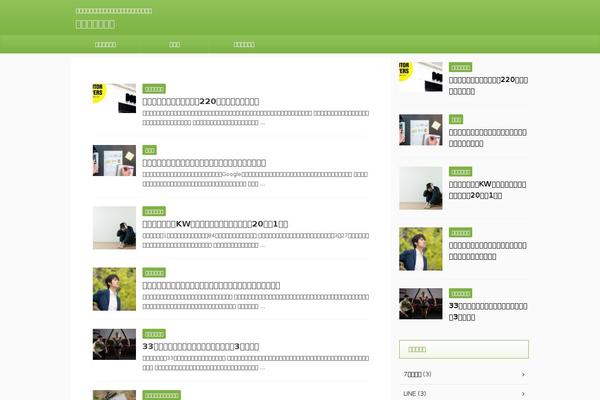Image resolution: width=600 pixels, height=400 pixels.
Task: Click chevron arrow on "LINE (3)" row
Action: click(x=523, y=393)
